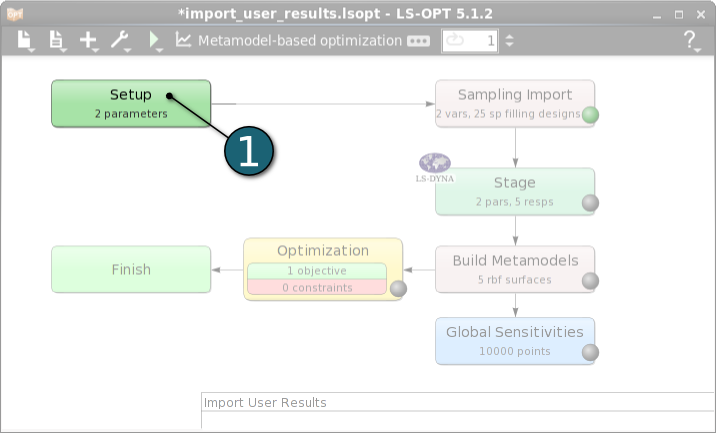Open the Global Sensitivities box
The width and height of the screenshot is (716, 433).
pyautogui.click(x=515, y=341)
